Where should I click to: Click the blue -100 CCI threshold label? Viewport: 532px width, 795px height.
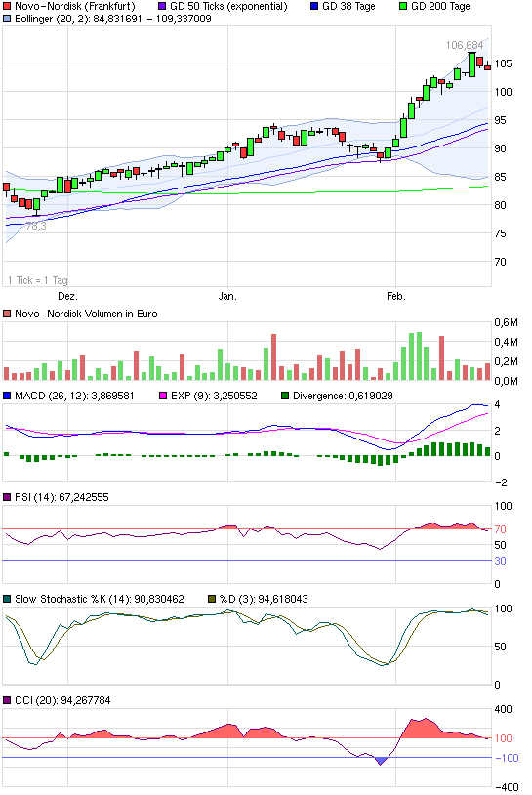(x=507, y=758)
